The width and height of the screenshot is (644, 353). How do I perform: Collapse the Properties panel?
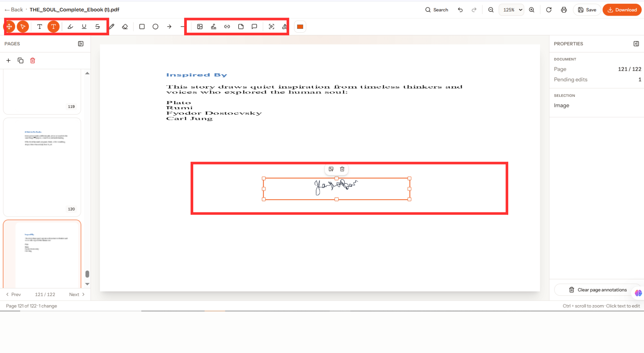click(636, 44)
